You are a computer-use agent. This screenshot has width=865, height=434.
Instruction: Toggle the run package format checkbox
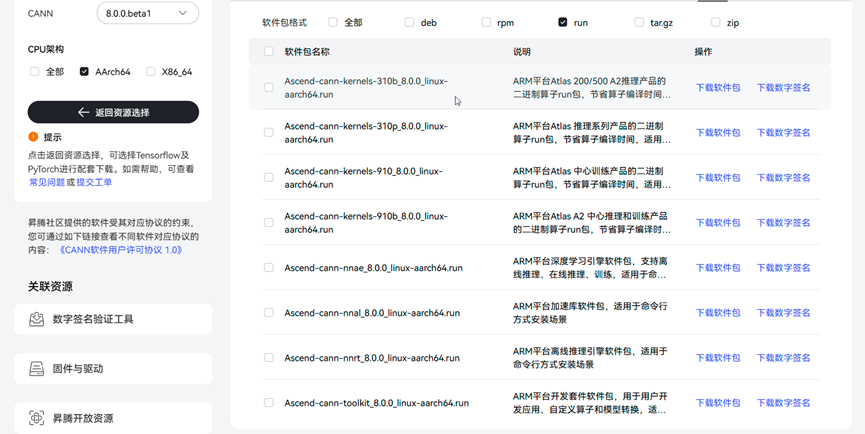coord(563,21)
